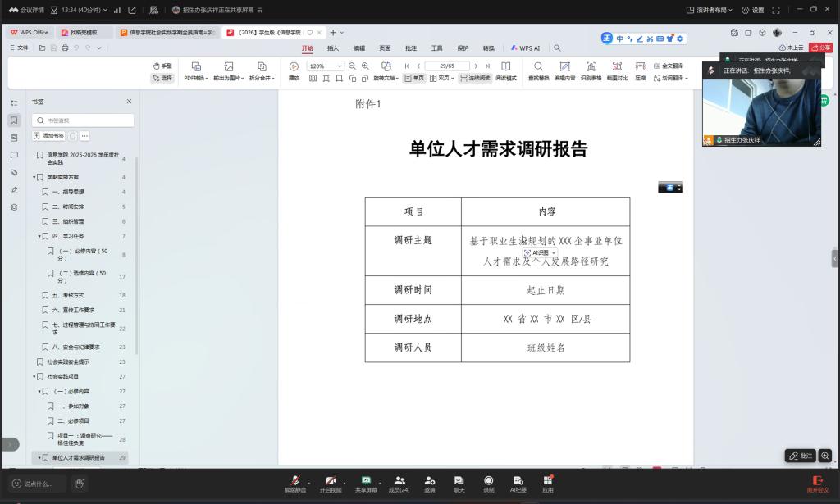Viewport: 840px width, 504px height.
Task: Click the bookmark search field (书签查找)
Action: (83, 120)
